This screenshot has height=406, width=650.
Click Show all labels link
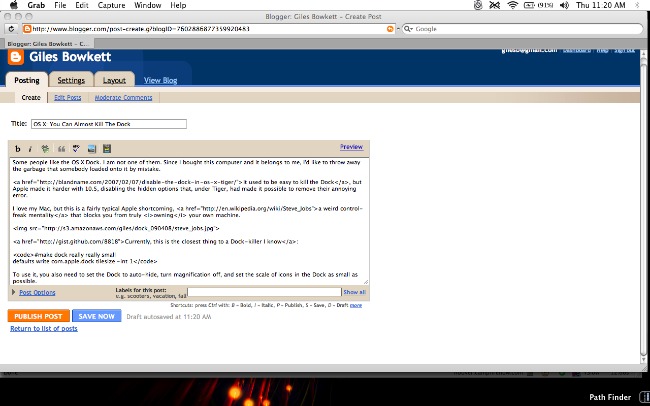pyautogui.click(x=354, y=292)
